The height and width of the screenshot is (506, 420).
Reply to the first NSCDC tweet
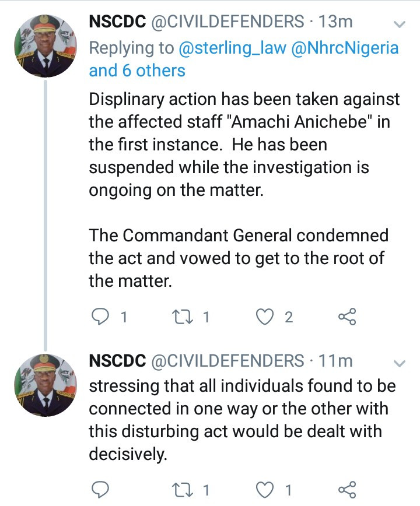(x=100, y=317)
